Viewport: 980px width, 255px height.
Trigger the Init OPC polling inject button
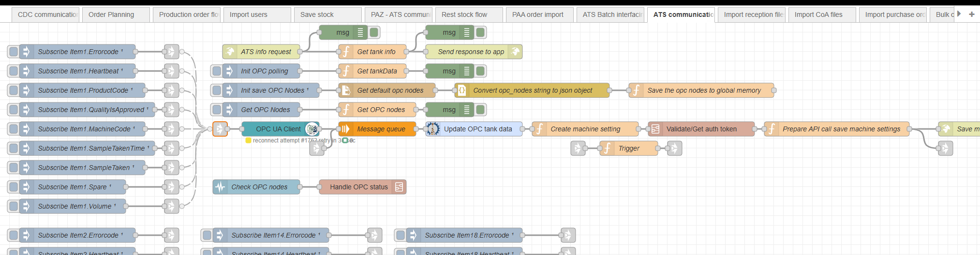[x=217, y=71]
